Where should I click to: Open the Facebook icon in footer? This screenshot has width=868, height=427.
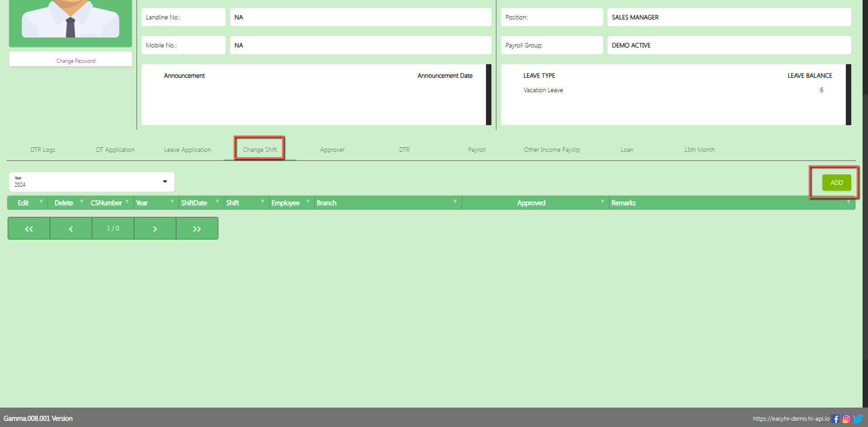coord(835,419)
